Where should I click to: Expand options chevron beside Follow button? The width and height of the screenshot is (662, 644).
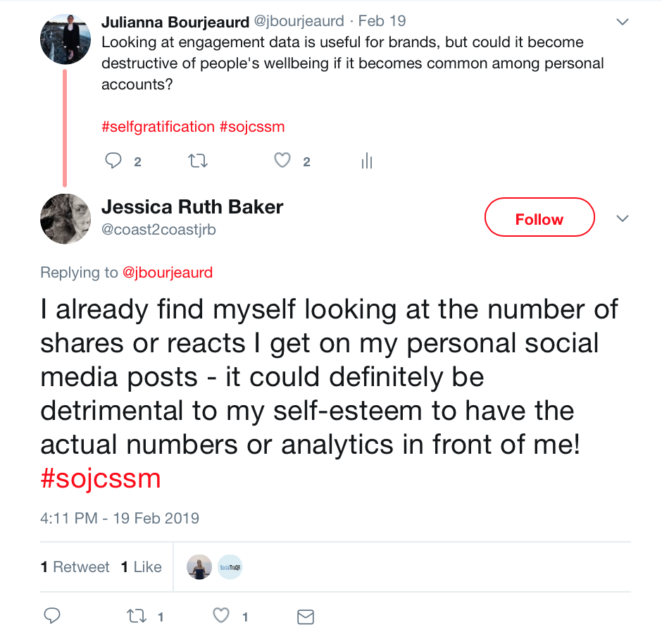point(622,219)
